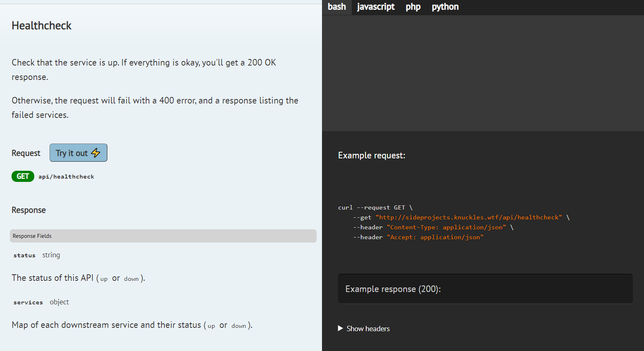Click the Content-Type header string in code
644x351 pixels.
pos(446,227)
